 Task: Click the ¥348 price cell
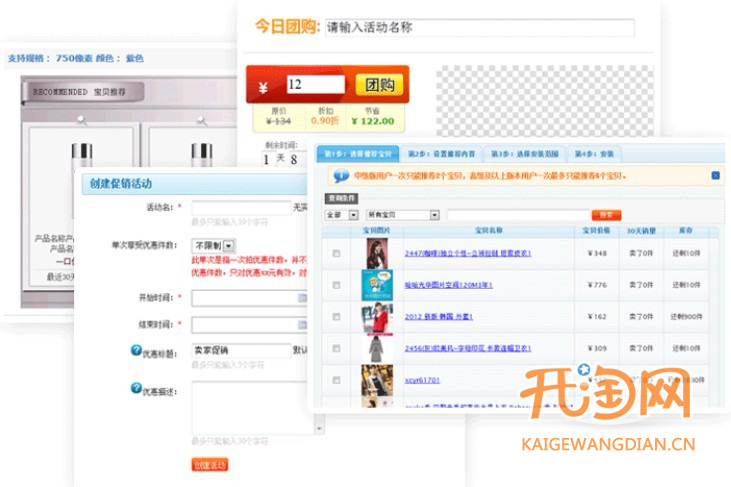coord(597,253)
